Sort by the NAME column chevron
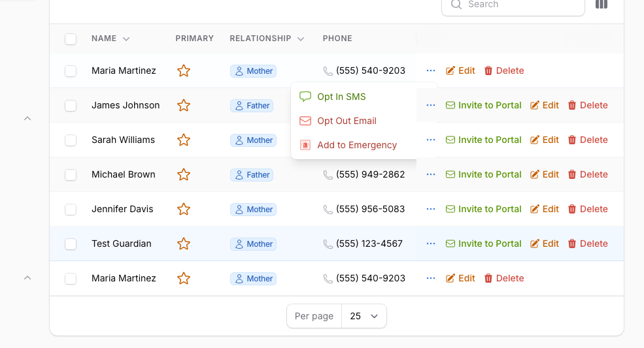The height and width of the screenshot is (348, 644). pyautogui.click(x=126, y=39)
